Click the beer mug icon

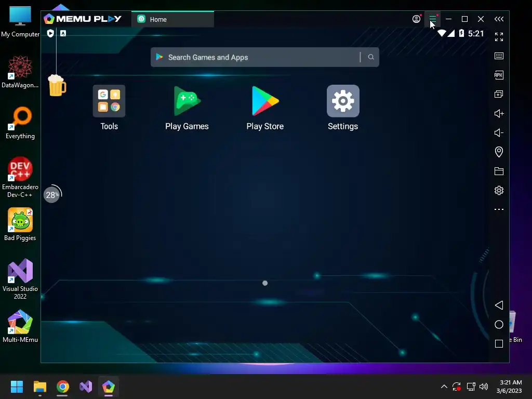[x=57, y=85]
